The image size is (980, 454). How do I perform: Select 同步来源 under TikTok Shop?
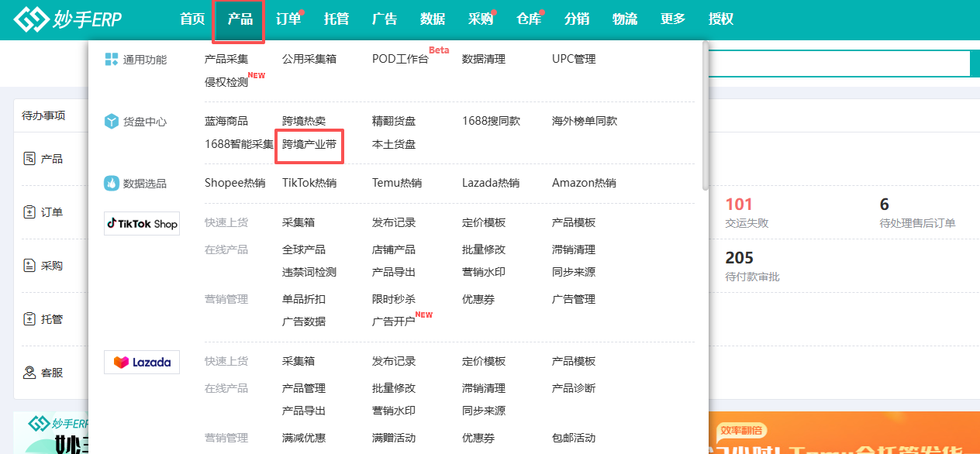point(574,272)
